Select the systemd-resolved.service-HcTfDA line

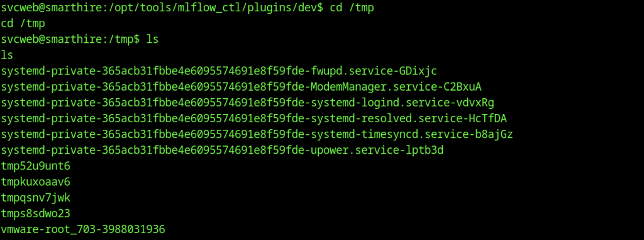pos(254,120)
